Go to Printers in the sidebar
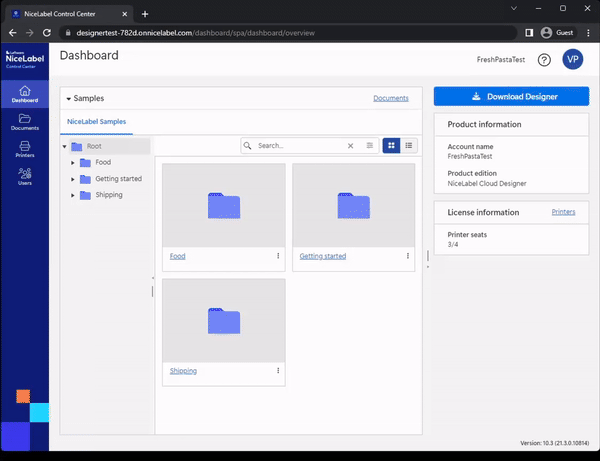This screenshot has width=600, height=461. [25, 150]
